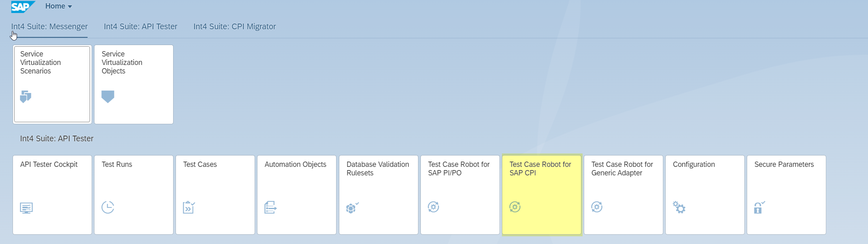The height and width of the screenshot is (244, 868).
Task: Click the SAP PI/PO robot gear icon
Action: coord(433,207)
